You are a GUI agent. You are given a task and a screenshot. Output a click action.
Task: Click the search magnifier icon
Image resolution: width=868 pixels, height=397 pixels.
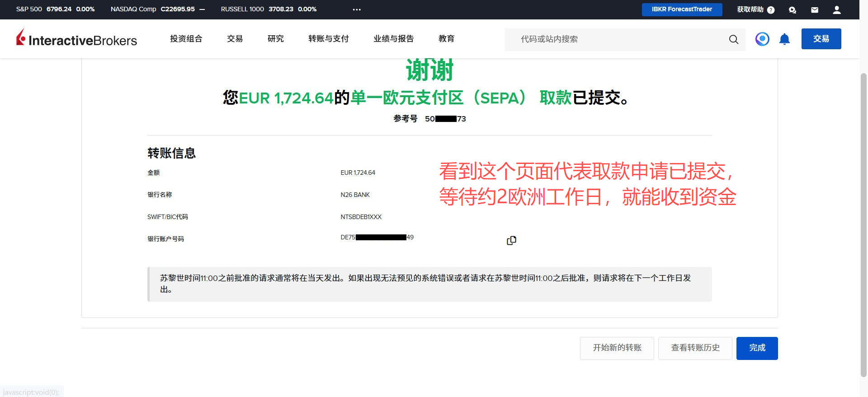point(733,39)
